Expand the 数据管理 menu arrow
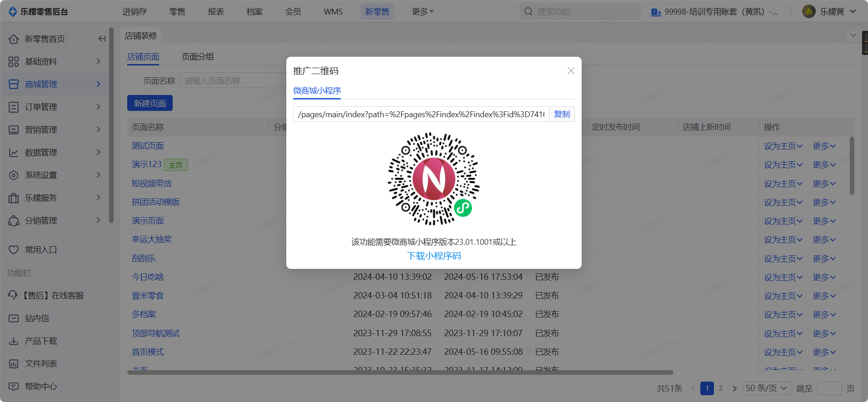 coord(98,152)
